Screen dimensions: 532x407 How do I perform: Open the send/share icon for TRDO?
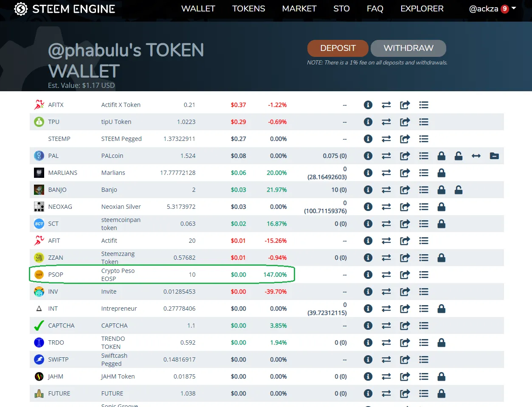coord(405,342)
